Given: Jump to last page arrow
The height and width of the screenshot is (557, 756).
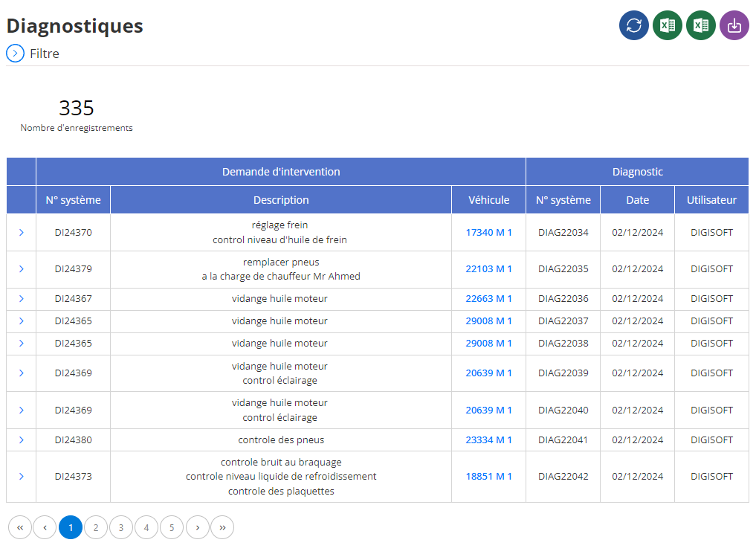Looking at the screenshot, I should (x=222, y=527).
